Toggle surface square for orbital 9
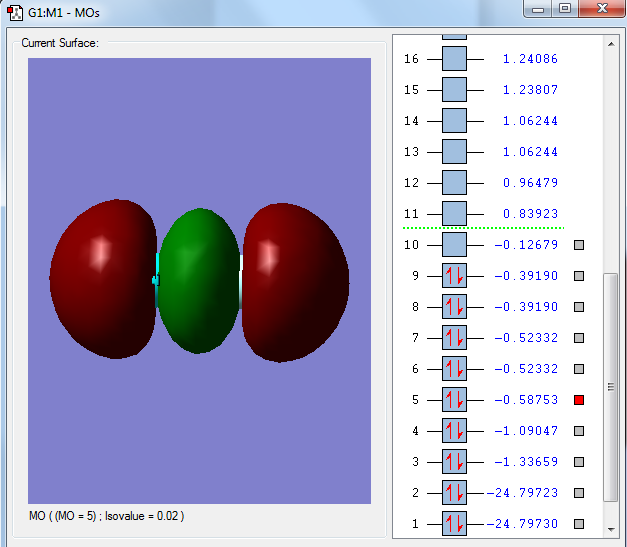 click(579, 276)
